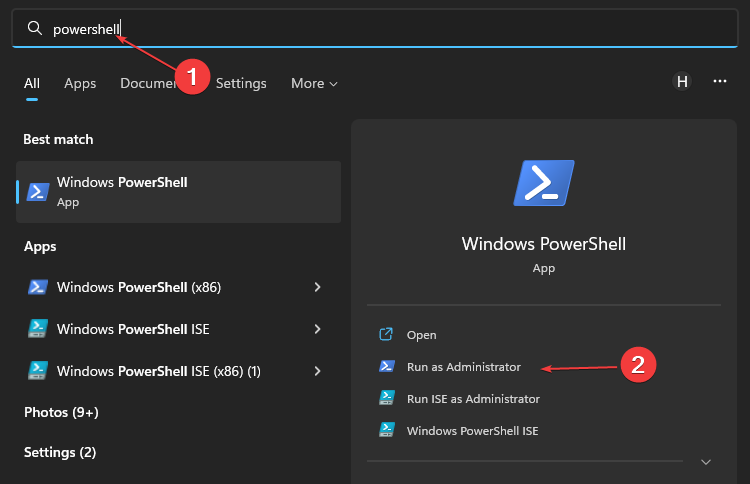This screenshot has width=750, height=484.
Task: Open the three-dot options menu
Action: point(720,81)
